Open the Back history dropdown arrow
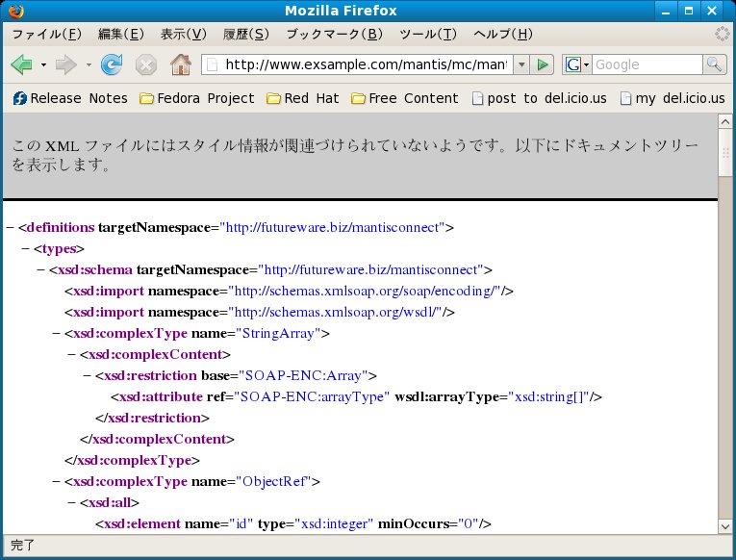The height and width of the screenshot is (560, 736). (43, 64)
